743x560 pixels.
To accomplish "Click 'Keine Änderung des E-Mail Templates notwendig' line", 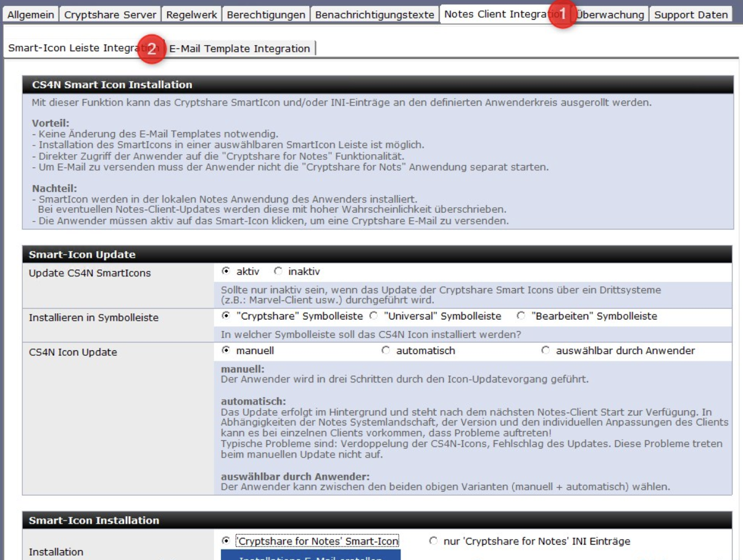I will tap(155, 134).
